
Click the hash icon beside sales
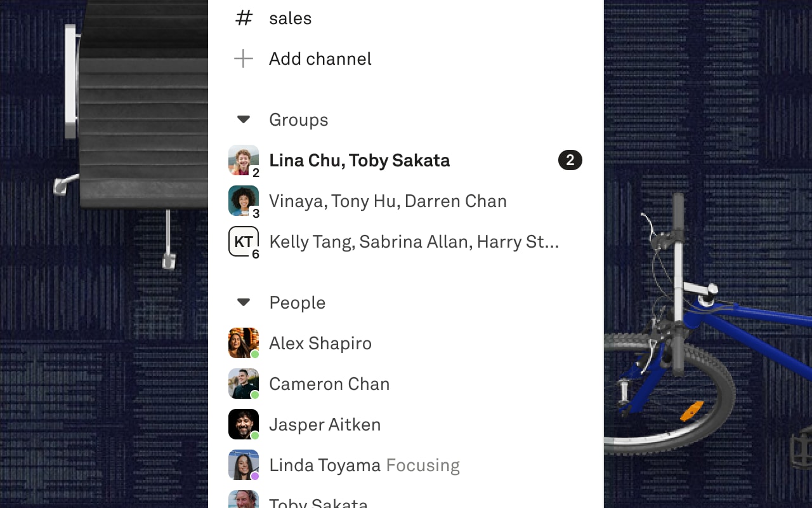244,18
